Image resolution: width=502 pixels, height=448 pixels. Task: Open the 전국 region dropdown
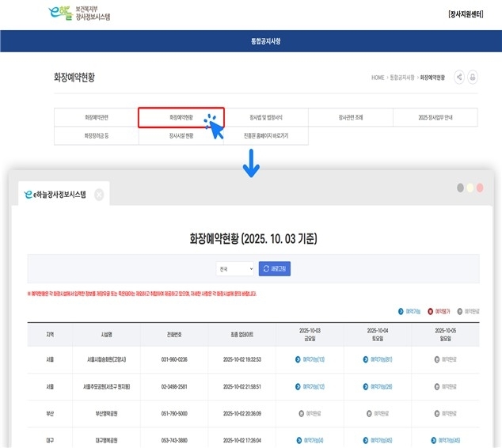[x=235, y=270]
